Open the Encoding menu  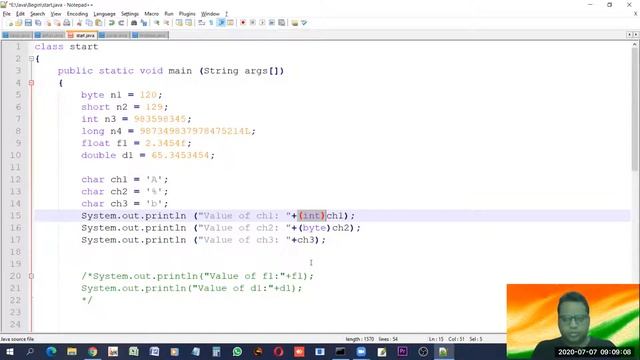coord(77,14)
